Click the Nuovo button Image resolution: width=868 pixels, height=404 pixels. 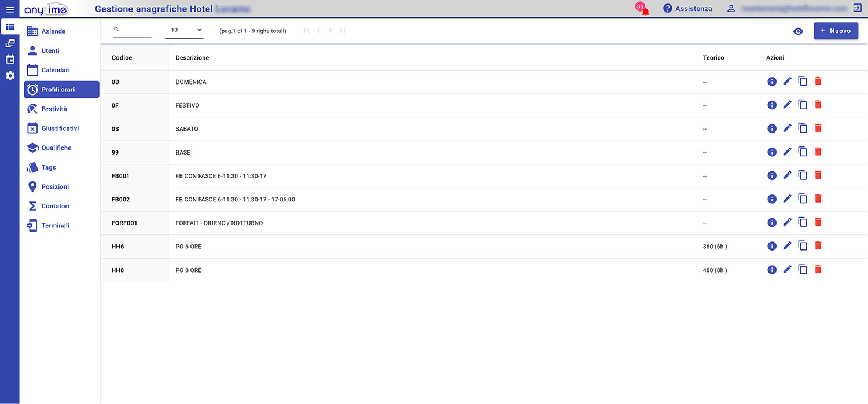[836, 31]
